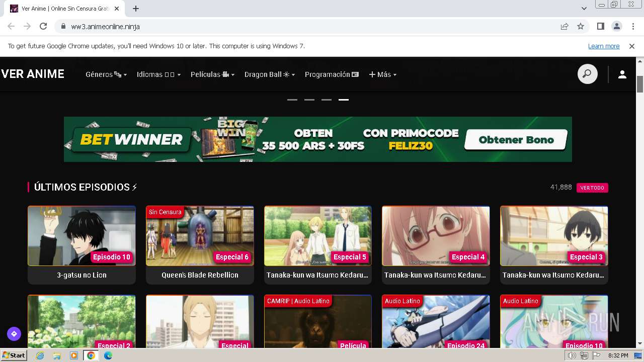Open the Especial 2 episode thumbnail
This screenshot has width=644, height=362.
click(x=82, y=321)
